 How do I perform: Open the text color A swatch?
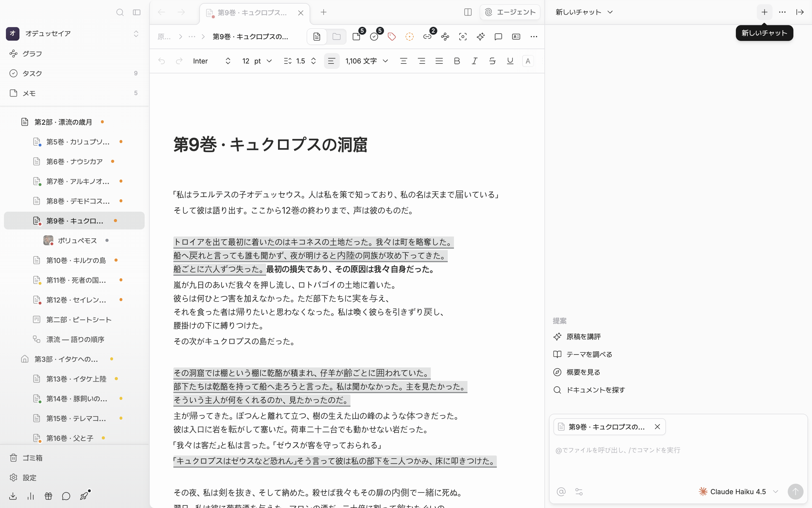click(x=528, y=61)
